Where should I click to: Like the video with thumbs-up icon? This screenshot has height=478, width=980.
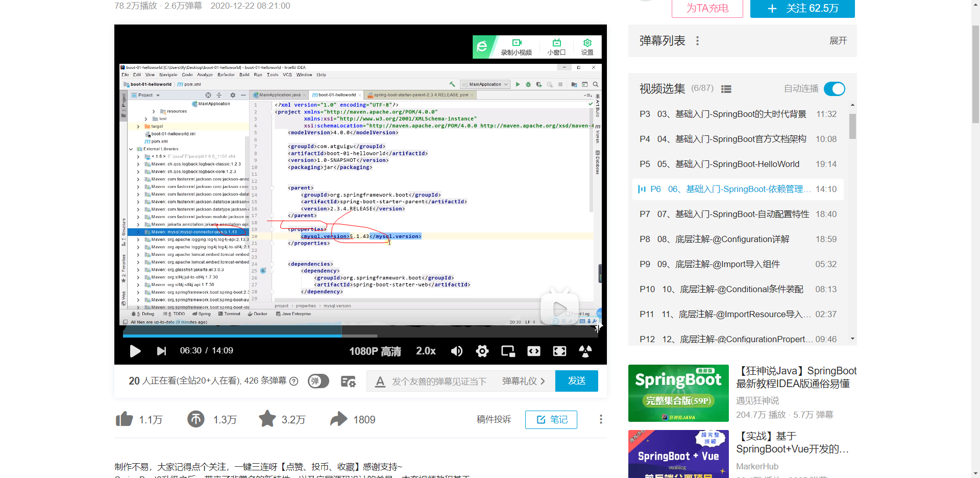[x=124, y=419]
